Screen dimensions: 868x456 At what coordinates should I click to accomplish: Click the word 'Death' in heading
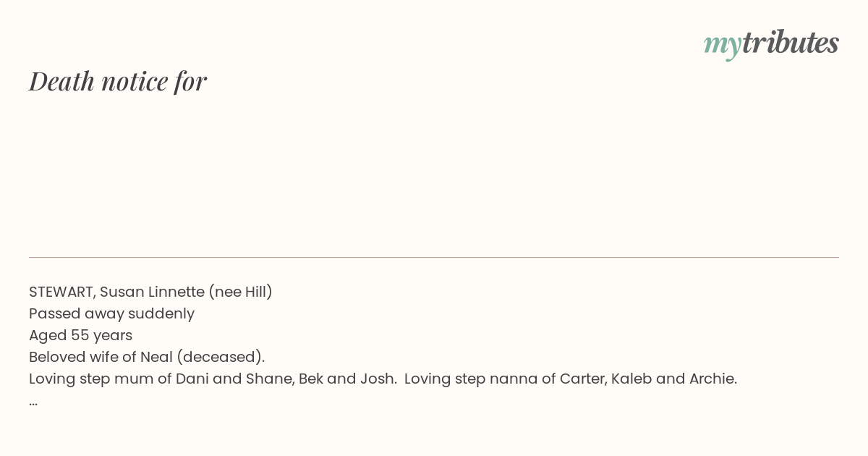(61, 81)
